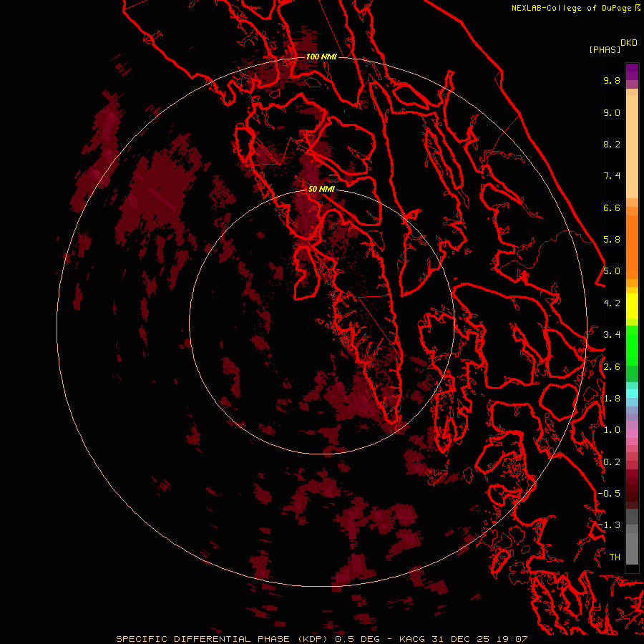
Task: Click the 0.5 DEG elevation text in the caption
Action: [x=358, y=639]
